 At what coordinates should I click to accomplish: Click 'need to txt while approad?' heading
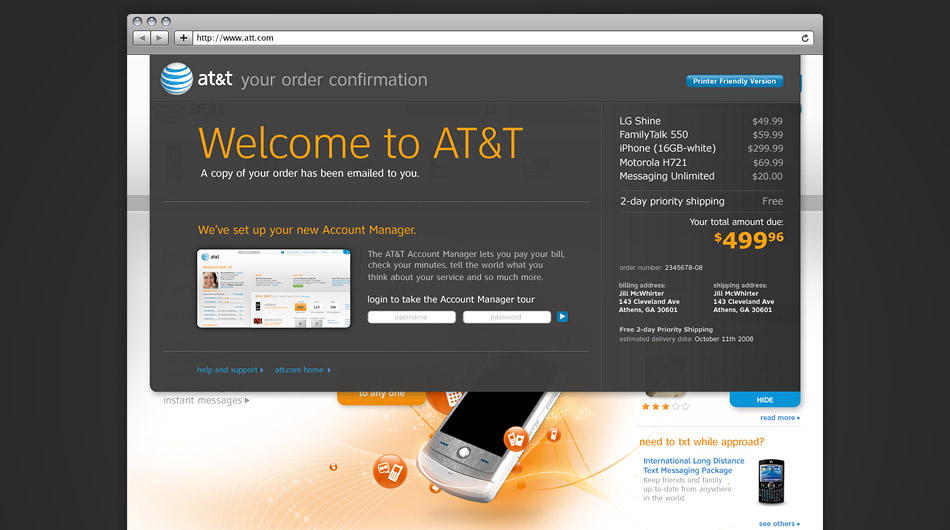(x=702, y=442)
